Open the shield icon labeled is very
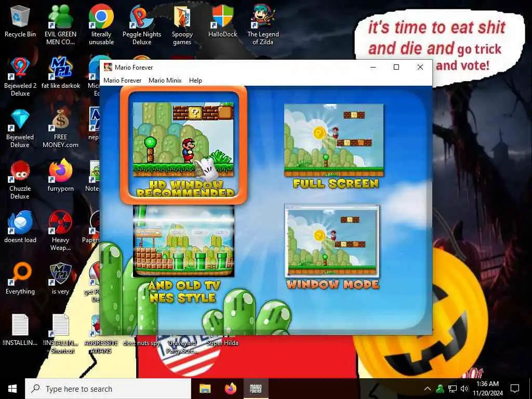Screen dimensions: 532x399 tap(60, 279)
